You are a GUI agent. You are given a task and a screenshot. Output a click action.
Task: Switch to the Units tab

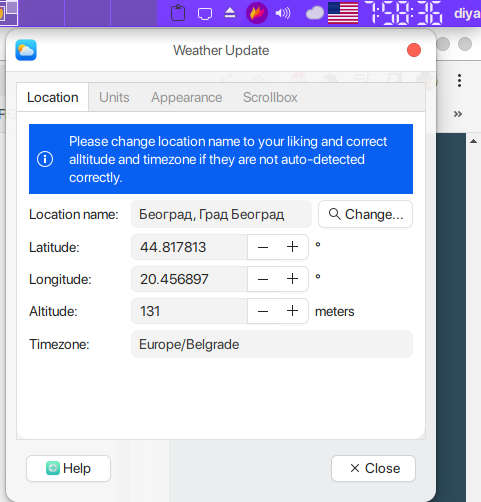pyautogui.click(x=114, y=97)
